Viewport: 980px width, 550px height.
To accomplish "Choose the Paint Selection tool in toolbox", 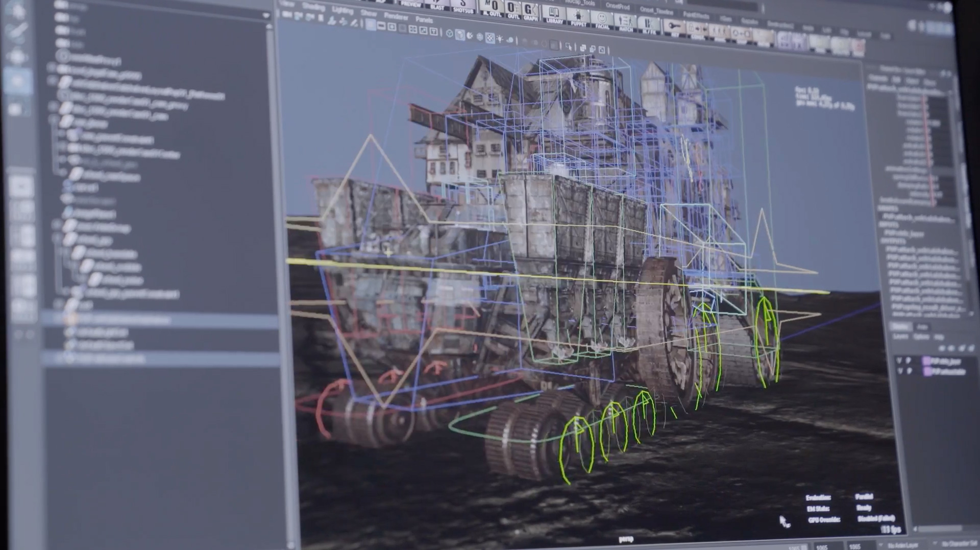I will pyautogui.click(x=17, y=33).
